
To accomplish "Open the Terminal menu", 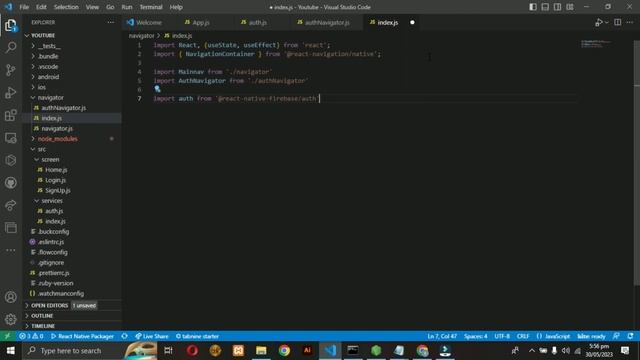I will pyautogui.click(x=151, y=7).
